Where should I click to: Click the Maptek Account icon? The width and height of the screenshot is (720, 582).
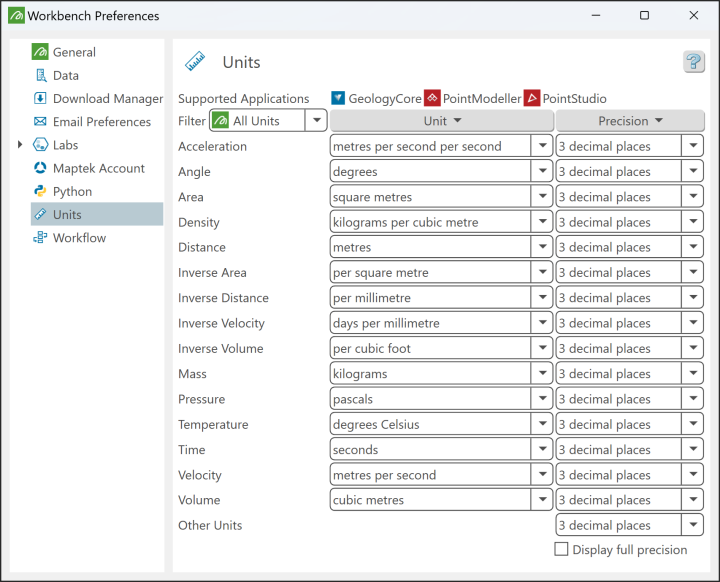(40, 168)
